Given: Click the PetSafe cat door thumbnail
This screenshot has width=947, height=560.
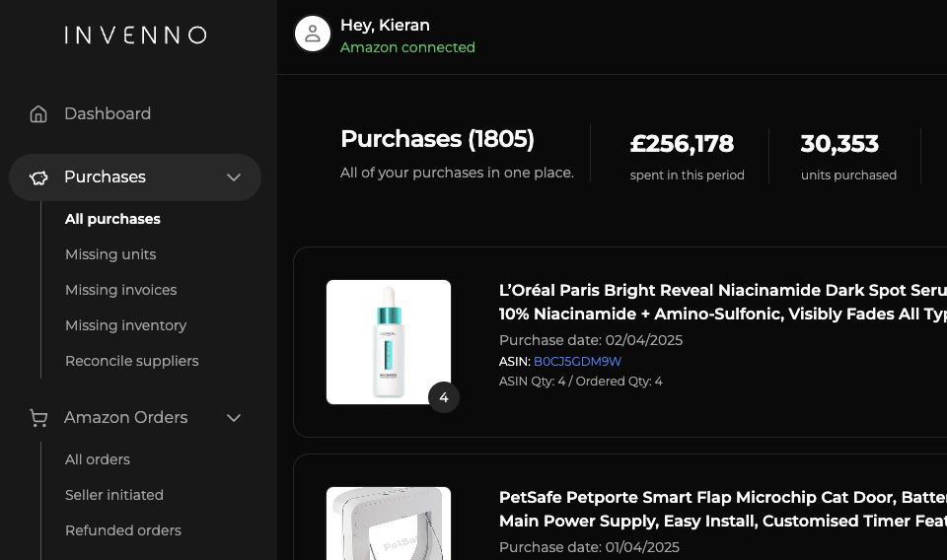Looking at the screenshot, I should click(x=389, y=524).
